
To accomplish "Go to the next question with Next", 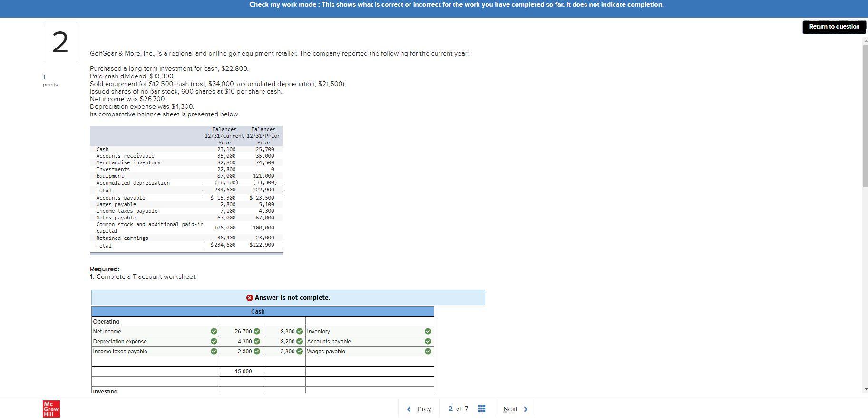I will (516, 409).
